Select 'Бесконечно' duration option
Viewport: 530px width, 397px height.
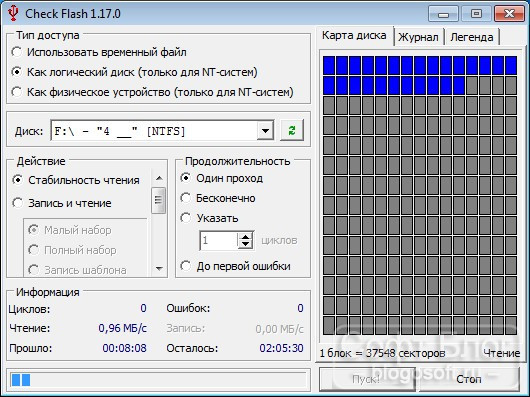[x=218, y=198]
